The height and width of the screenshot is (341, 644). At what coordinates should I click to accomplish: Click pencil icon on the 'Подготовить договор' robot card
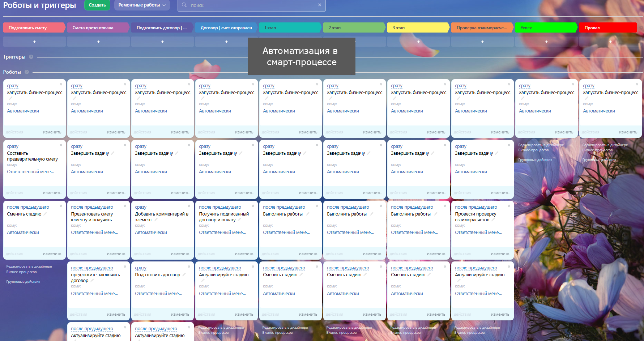point(184,275)
